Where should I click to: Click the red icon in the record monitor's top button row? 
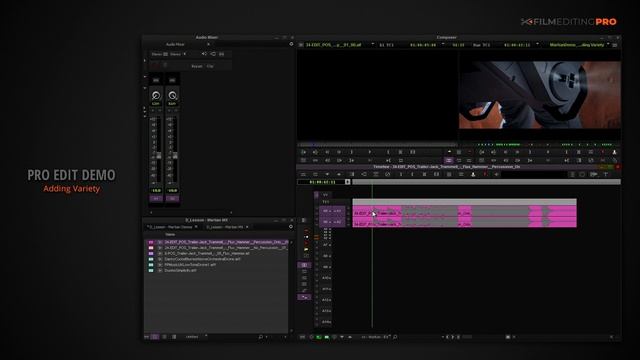603,152
